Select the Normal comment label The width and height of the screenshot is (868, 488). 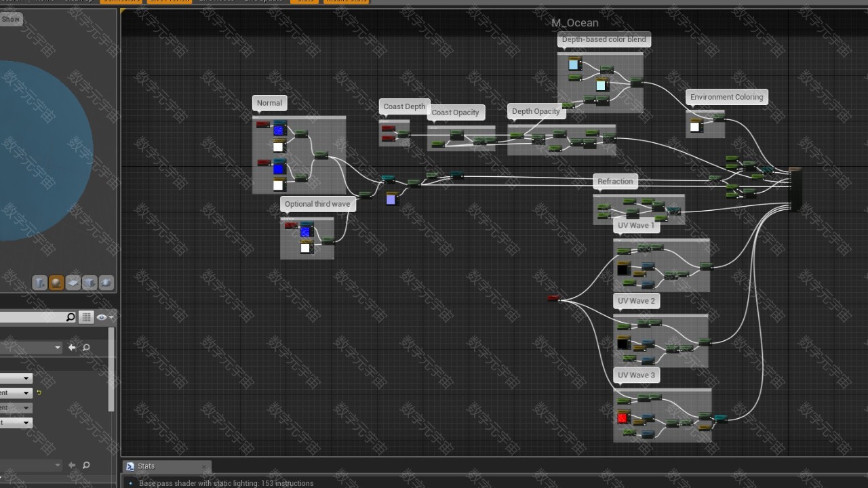[269, 103]
